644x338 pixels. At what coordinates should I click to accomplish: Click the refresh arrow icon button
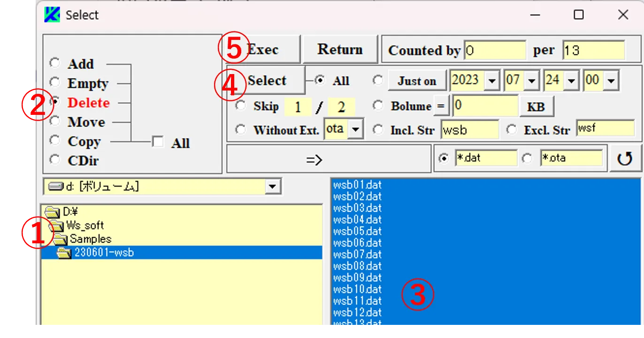coord(625,158)
